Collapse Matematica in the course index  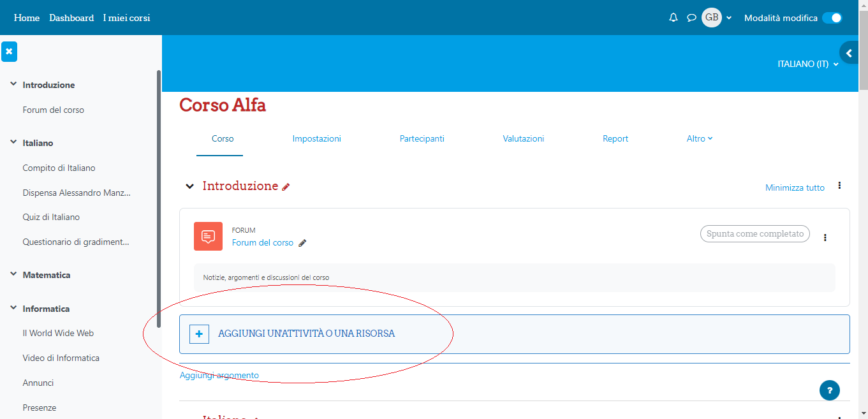coord(13,274)
